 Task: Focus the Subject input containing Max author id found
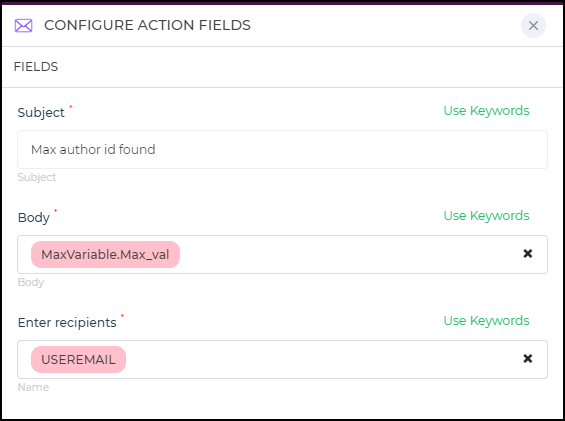coord(282,150)
